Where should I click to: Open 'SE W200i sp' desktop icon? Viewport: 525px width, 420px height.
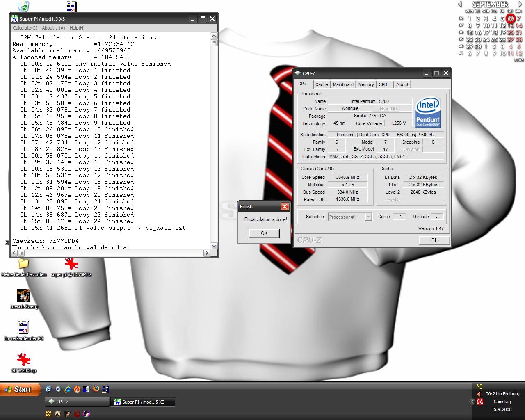tap(24, 359)
